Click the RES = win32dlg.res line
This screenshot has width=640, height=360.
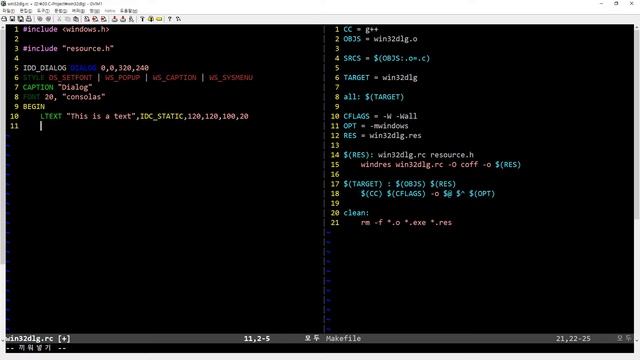[382, 136]
